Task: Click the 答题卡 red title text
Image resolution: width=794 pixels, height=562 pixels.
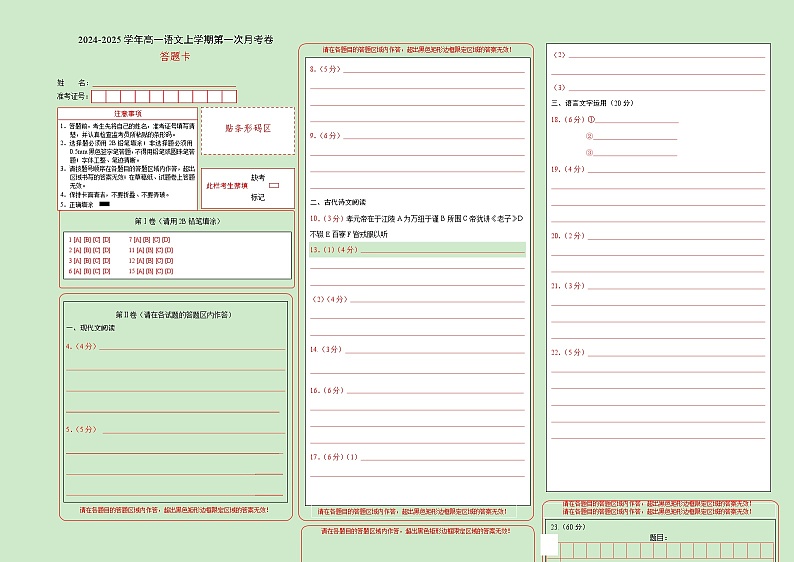Action: pos(175,57)
